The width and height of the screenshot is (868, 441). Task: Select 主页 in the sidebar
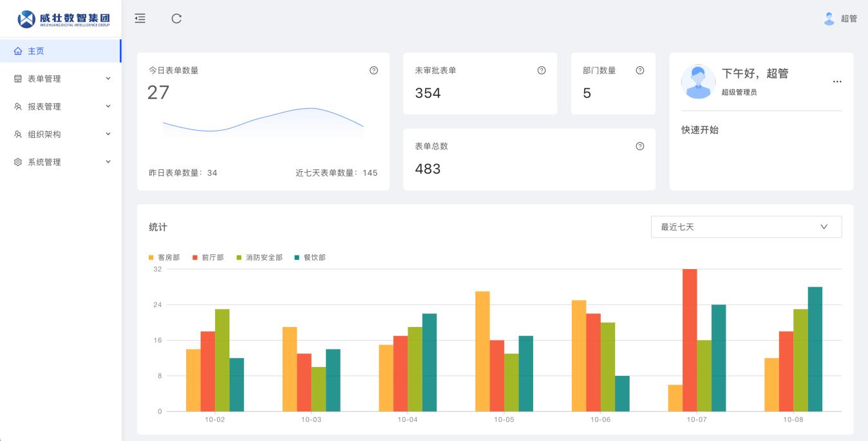coord(61,51)
